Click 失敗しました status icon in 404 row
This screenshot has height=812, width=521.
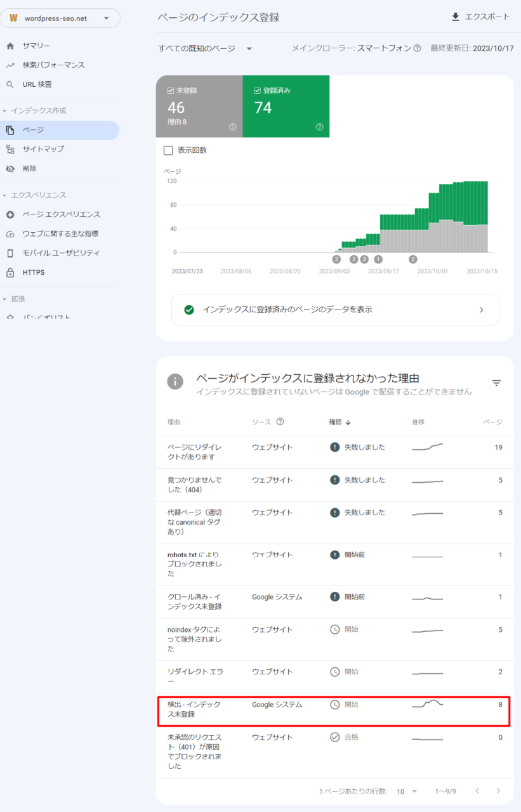click(x=335, y=480)
